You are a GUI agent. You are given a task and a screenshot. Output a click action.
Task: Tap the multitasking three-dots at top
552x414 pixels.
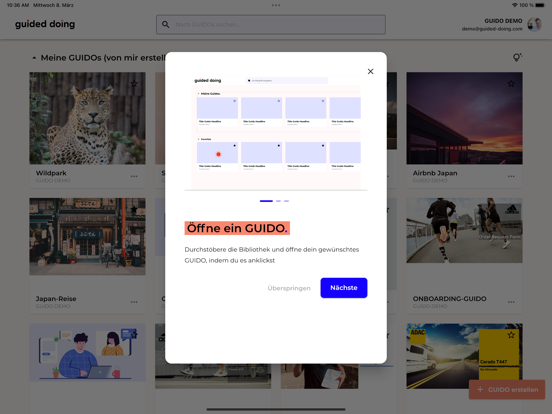(x=276, y=5)
